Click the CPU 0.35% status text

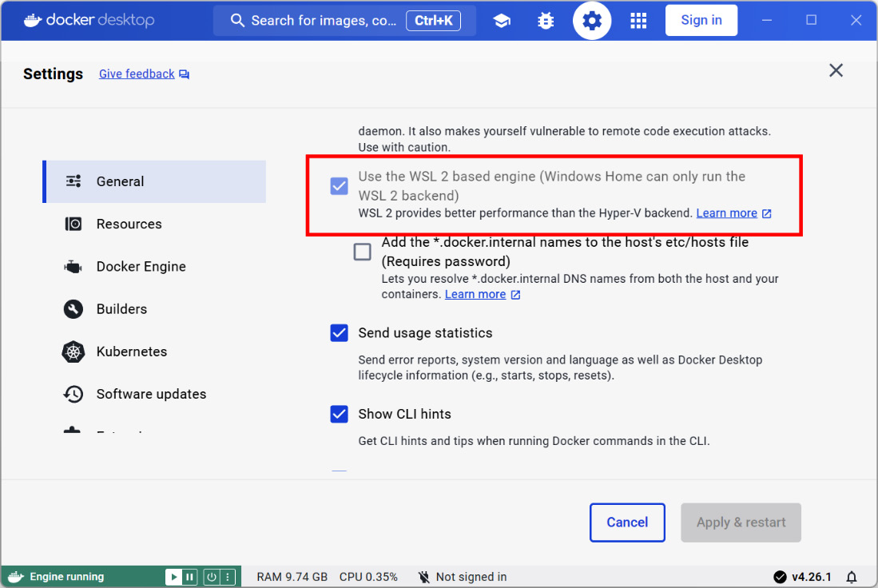(x=368, y=577)
